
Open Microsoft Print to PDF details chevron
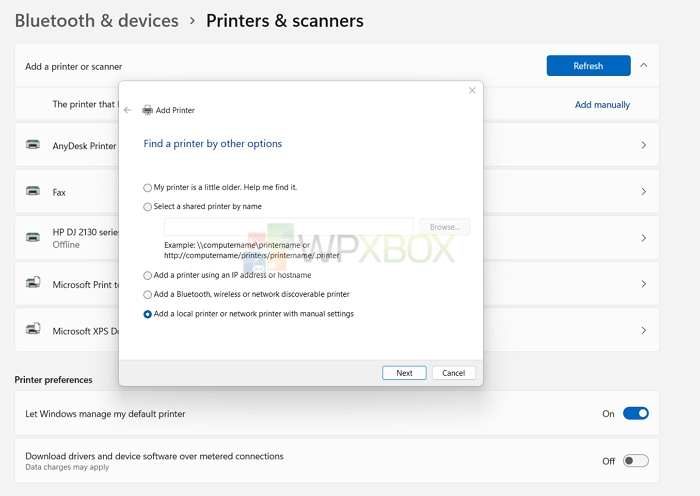pyautogui.click(x=643, y=284)
